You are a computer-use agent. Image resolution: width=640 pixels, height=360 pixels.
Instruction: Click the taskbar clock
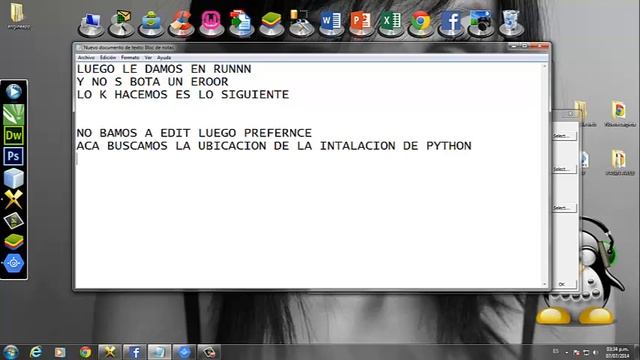618,353
